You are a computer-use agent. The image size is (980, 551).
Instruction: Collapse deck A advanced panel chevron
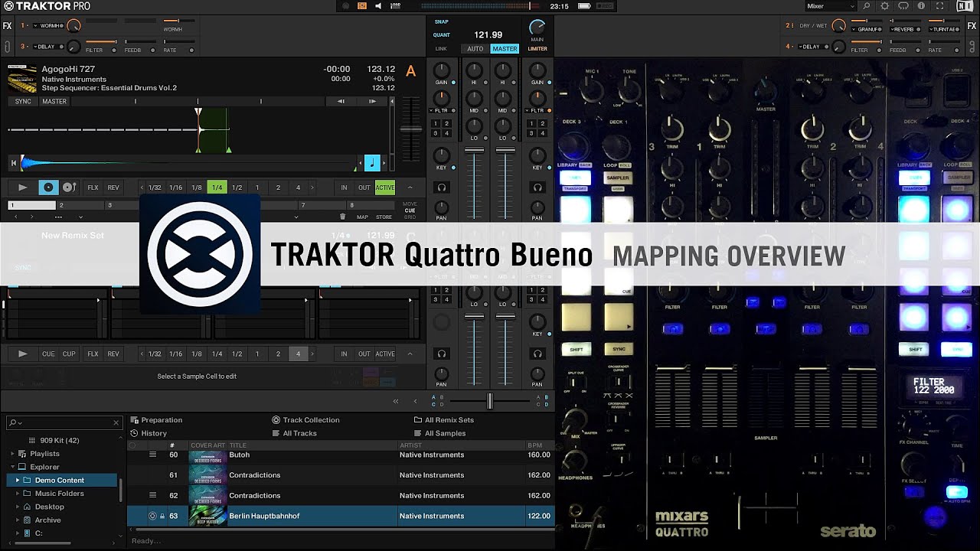point(410,187)
